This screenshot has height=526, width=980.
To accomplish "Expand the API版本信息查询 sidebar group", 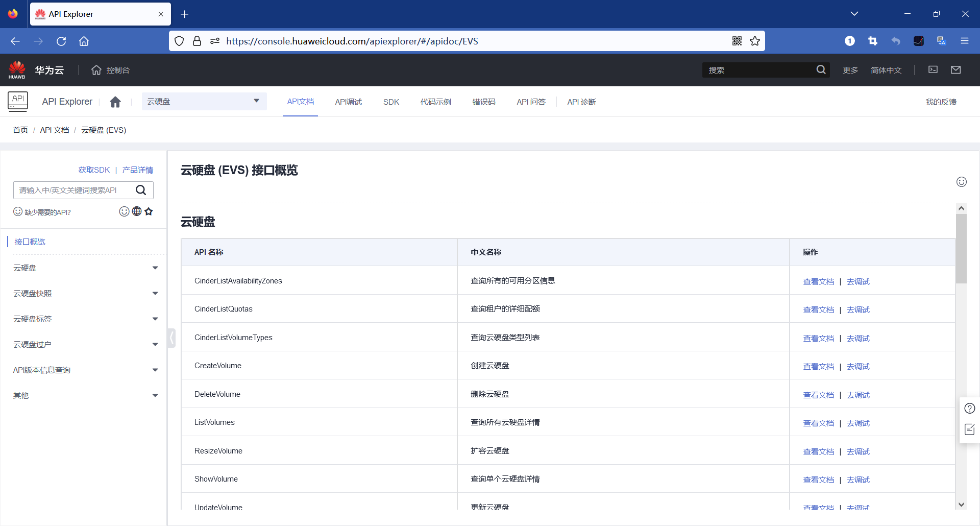I will tap(86, 370).
